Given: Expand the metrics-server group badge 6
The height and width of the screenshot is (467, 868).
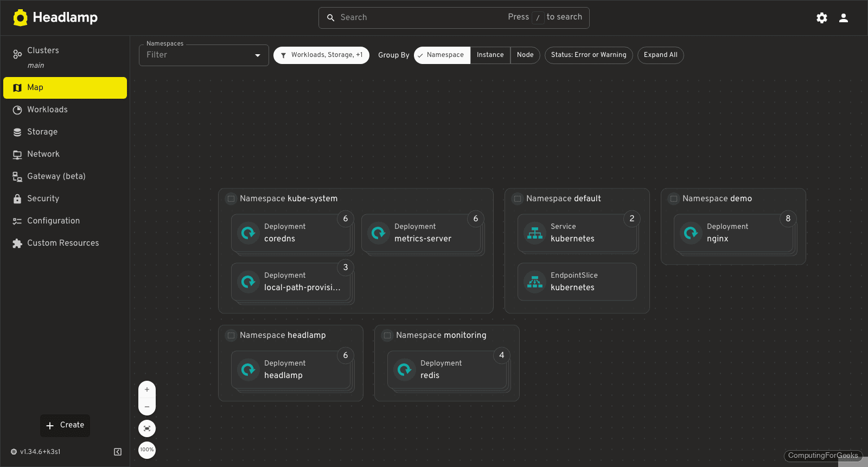Looking at the screenshot, I should (x=476, y=219).
